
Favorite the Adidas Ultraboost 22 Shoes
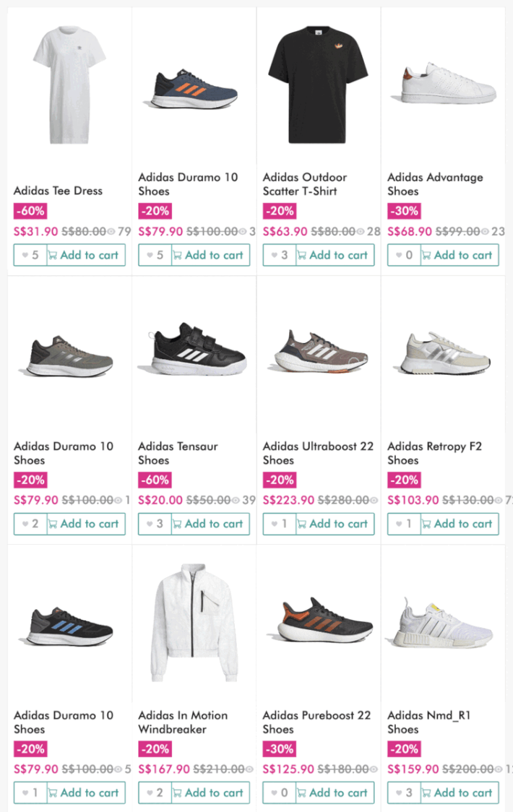tap(280, 524)
